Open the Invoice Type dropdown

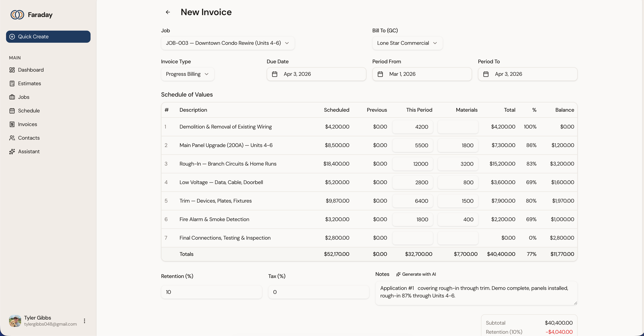tap(187, 74)
